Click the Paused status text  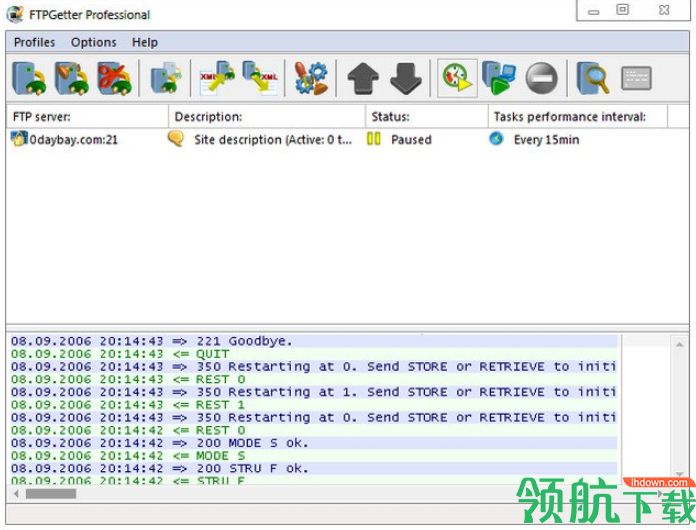coord(411,140)
